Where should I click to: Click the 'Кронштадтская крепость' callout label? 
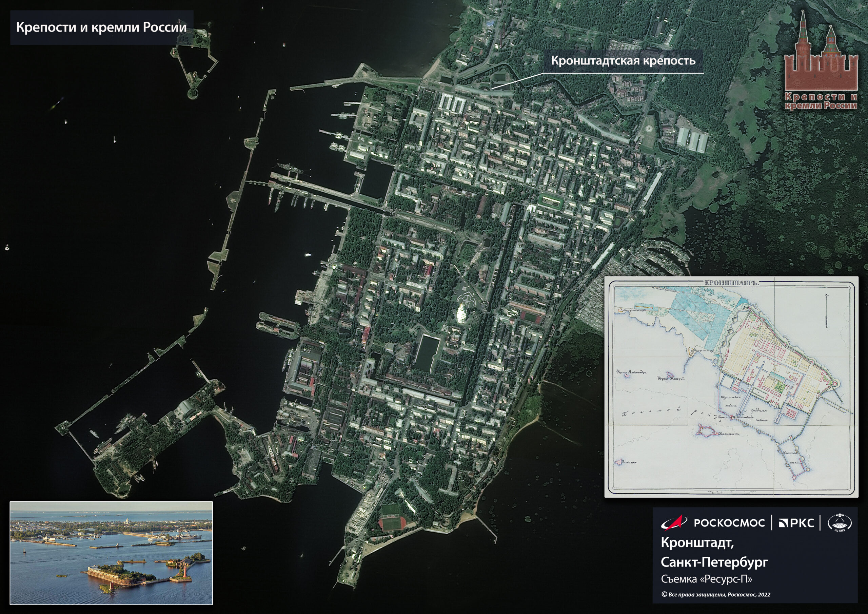[x=623, y=60]
